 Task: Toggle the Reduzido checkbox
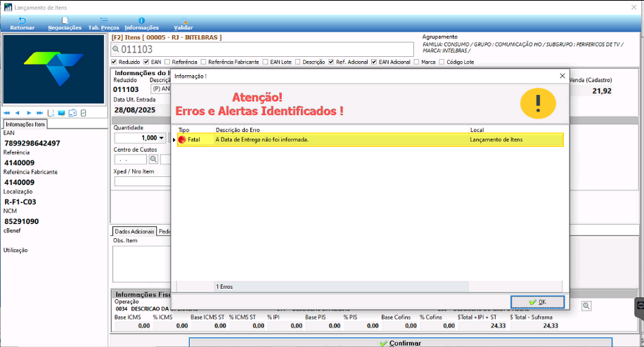pyautogui.click(x=114, y=62)
